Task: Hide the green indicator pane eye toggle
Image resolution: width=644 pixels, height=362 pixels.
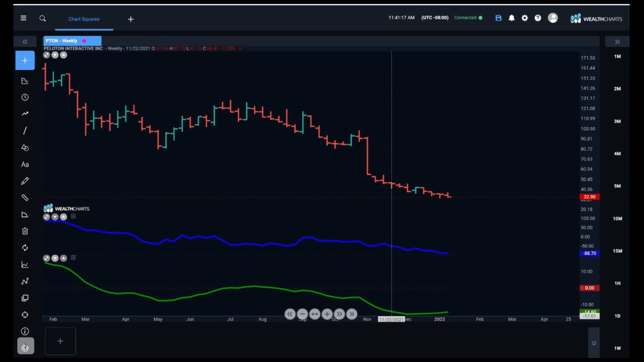Action: [x=47, y=258]
